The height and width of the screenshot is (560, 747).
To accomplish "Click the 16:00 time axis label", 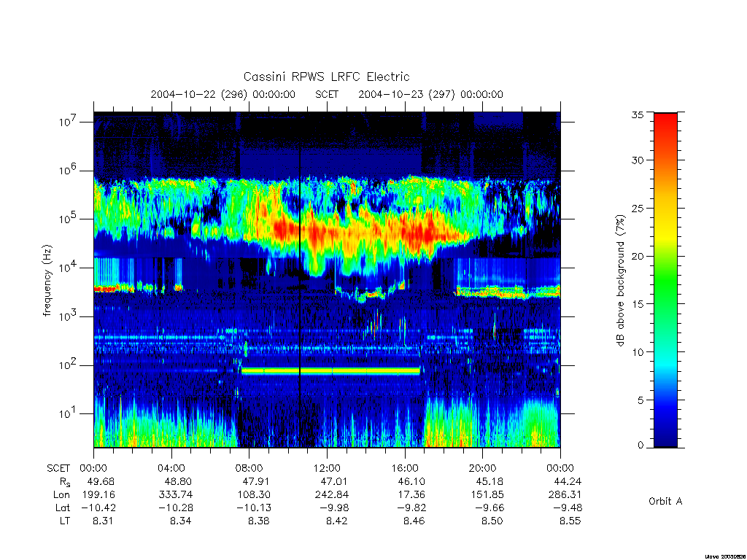I will pos(404,468).
